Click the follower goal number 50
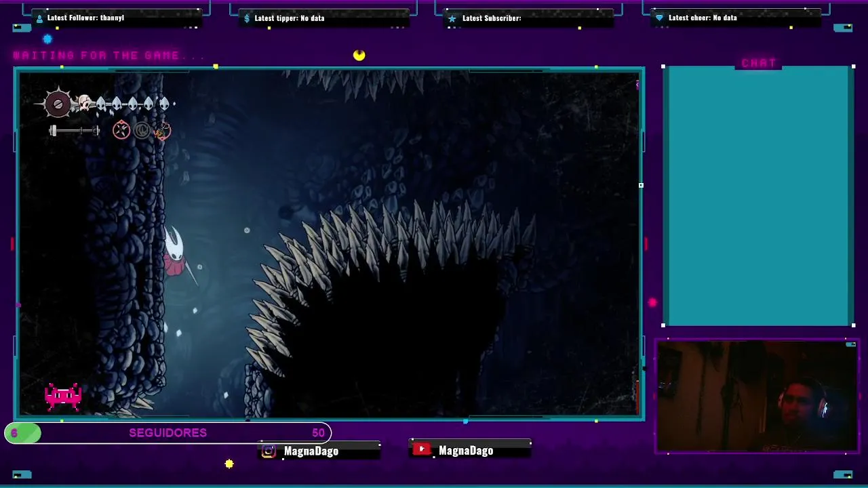The image size is (868, 488). point(318,432)
